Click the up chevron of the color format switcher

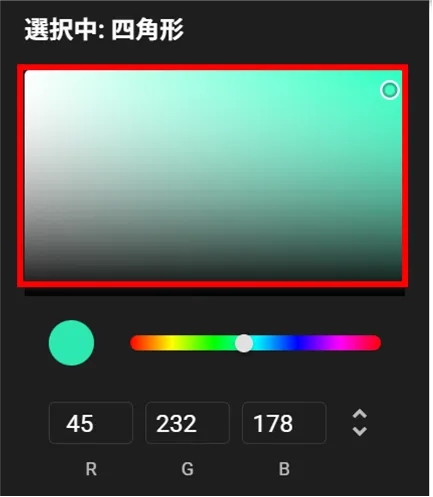[x=360, y=415]
